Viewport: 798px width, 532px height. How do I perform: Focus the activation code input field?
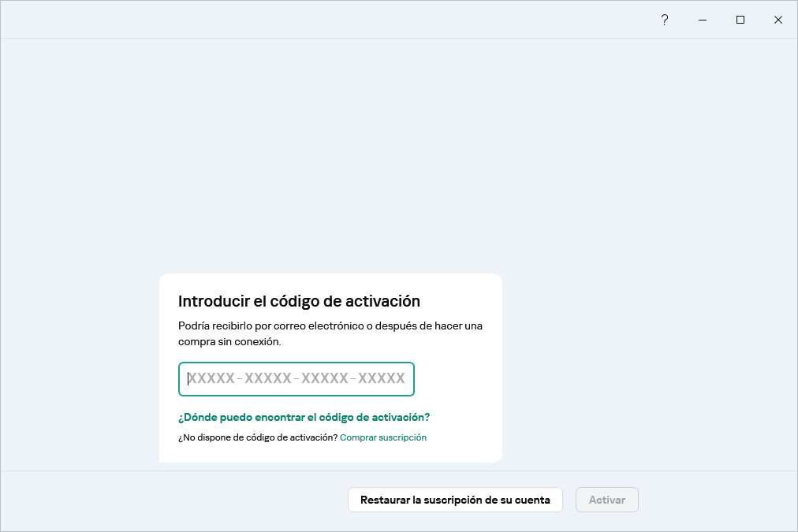296,379
